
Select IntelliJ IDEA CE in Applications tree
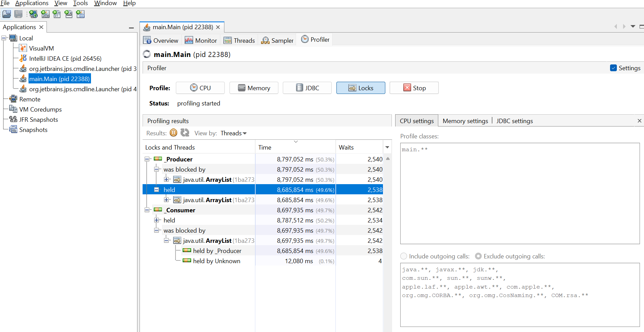point(65,59)
